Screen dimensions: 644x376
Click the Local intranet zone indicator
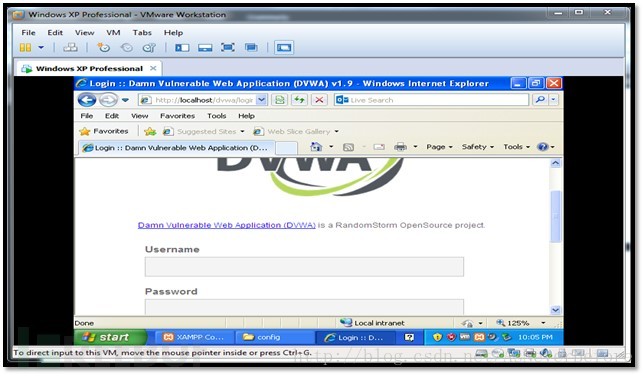pyautogui.click(x=372, y=323)
